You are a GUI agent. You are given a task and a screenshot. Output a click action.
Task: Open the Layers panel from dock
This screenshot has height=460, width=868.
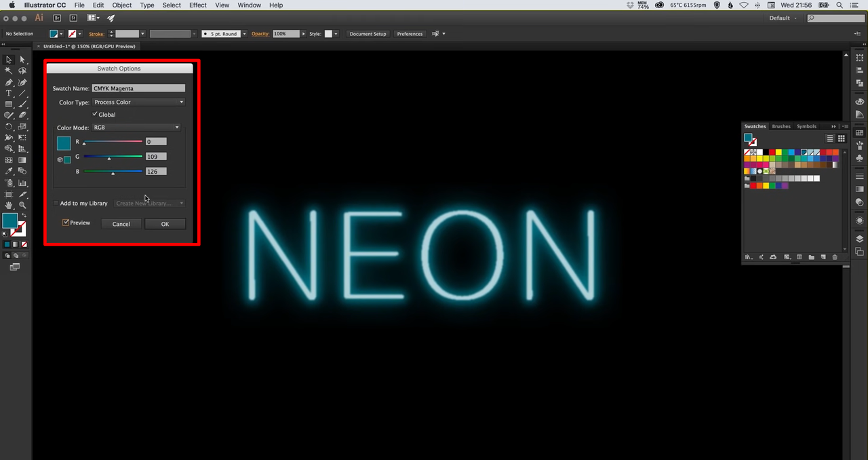(860, 239)
